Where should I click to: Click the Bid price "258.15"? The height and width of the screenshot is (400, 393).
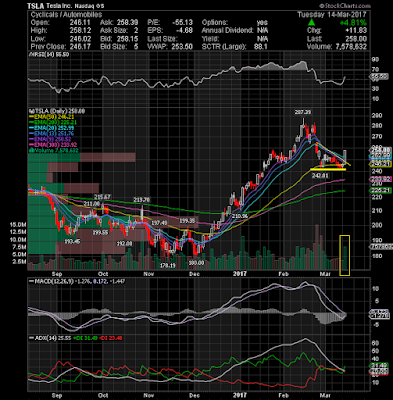point(127,39)
